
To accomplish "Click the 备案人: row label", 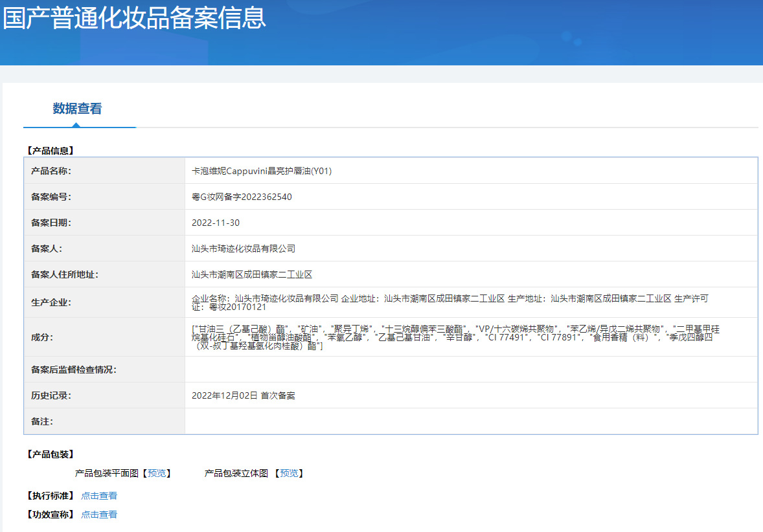I will point(47,249).
